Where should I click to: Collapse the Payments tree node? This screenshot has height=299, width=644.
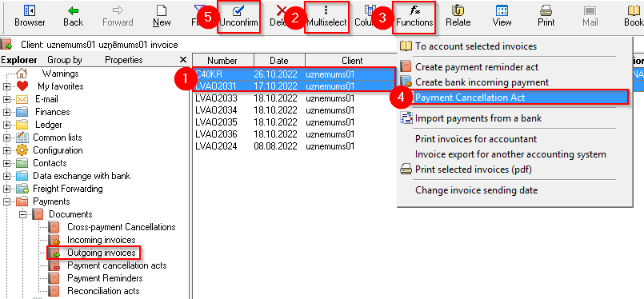pyautogui.click(x=6, y=201)
